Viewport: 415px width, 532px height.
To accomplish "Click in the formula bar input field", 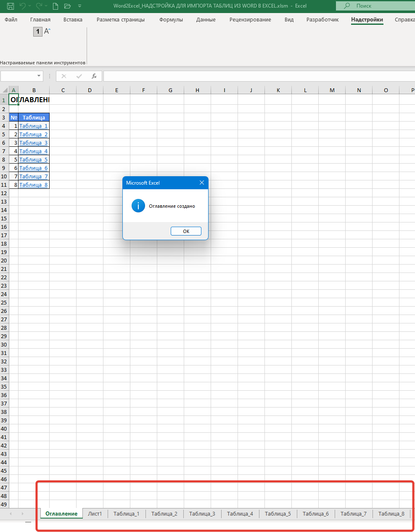I will pos(252,76).
